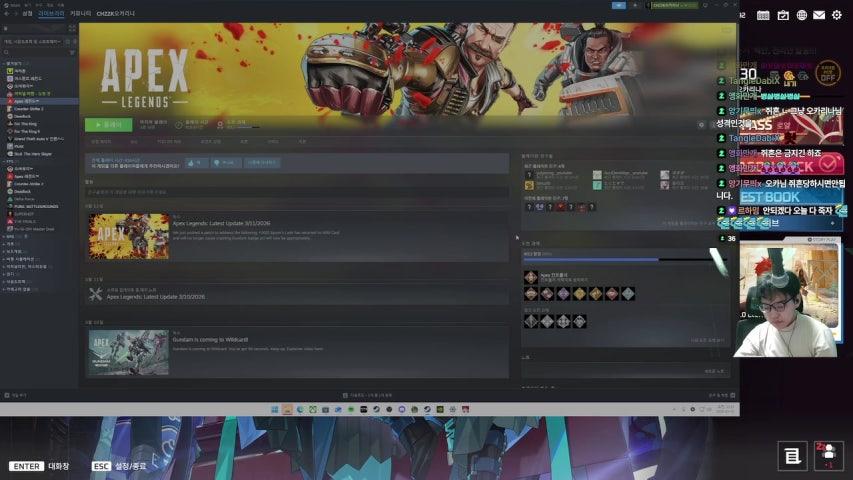The image size is (853, 480).
Task: Open the 상점 (Store) menu in Steam
Action: (27, 13)
